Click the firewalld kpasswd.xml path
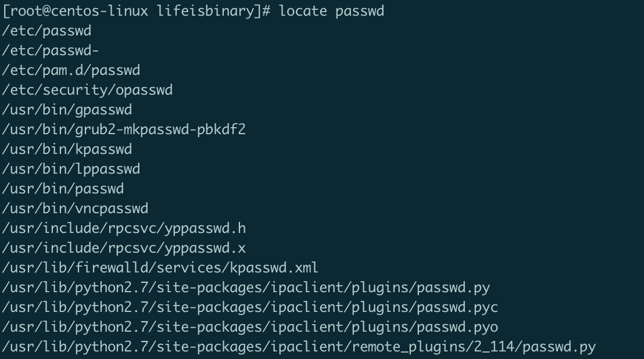Image resolution: width=644 pixels, height=359 pixels. point(160,267)
